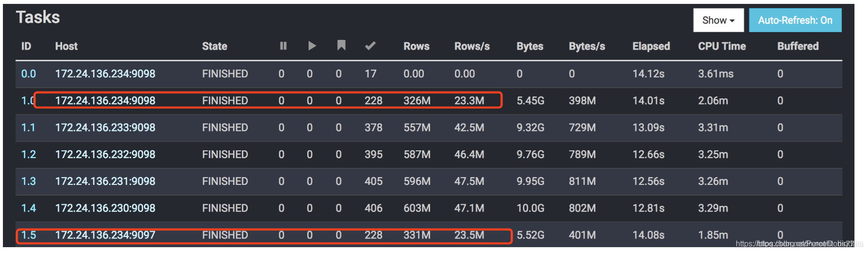Select host 172.24.136.230:9098
This screenshot has width=868, height=253.
[105, 208]
